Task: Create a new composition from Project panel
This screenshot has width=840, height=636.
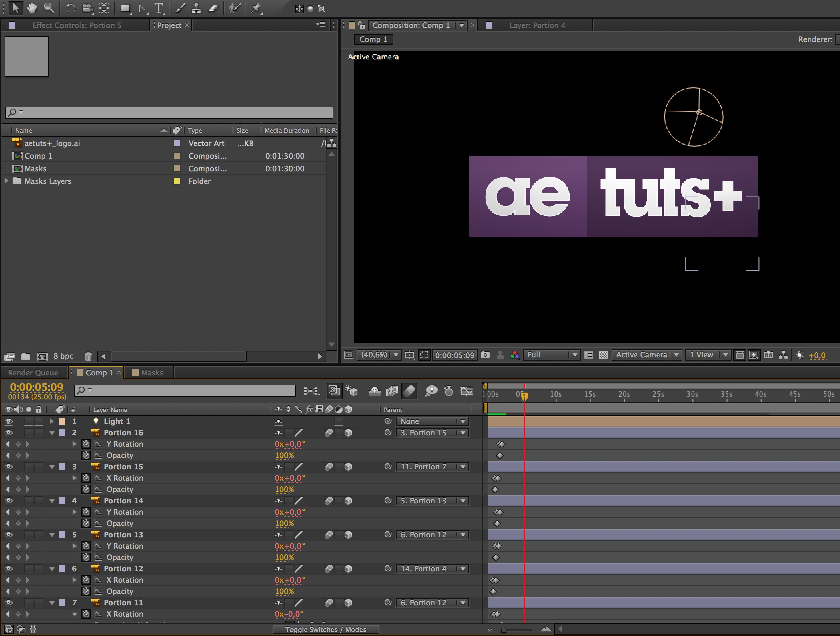Action: tap(42, 356)
